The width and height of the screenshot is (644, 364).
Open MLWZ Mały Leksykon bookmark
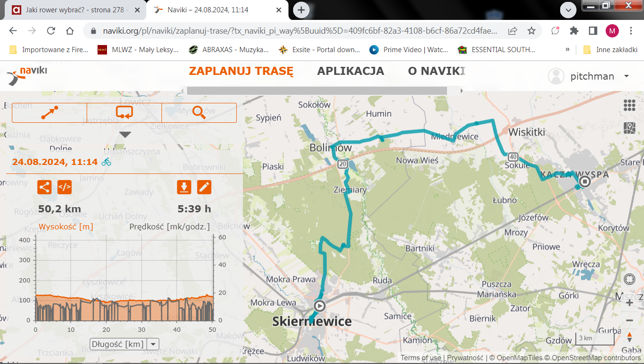[x=138, y=49]
